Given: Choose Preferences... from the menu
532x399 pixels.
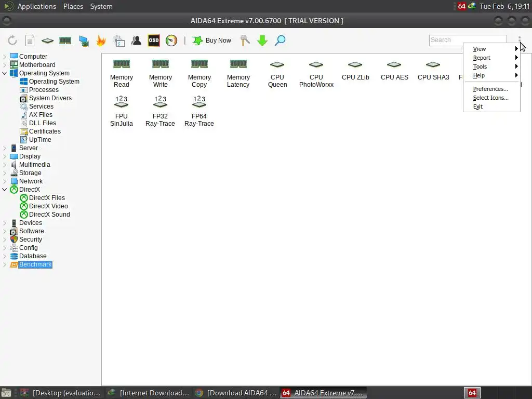Looking at the screenshot, I should pyautogui.click(x=491, y=89).
